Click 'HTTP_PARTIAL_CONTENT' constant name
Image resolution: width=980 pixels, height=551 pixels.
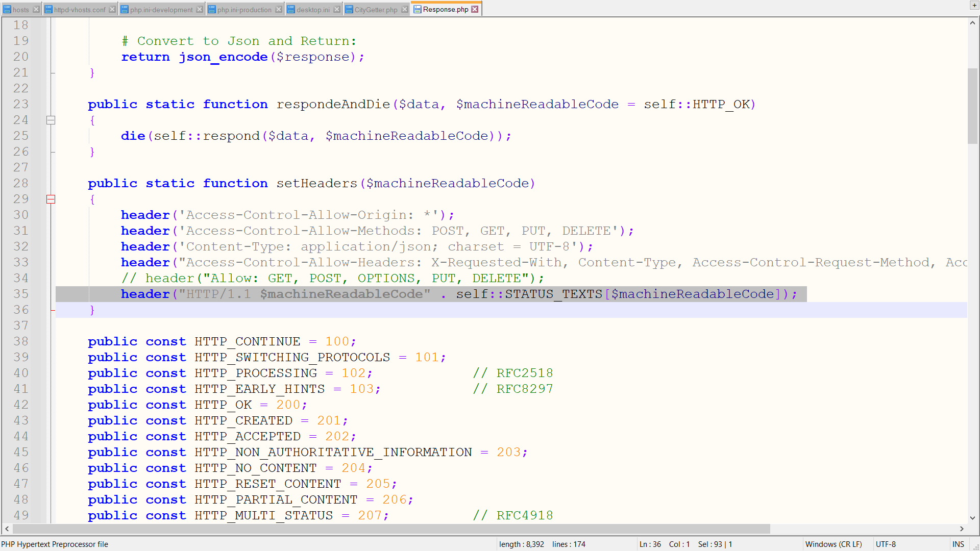tap(276, 500)
